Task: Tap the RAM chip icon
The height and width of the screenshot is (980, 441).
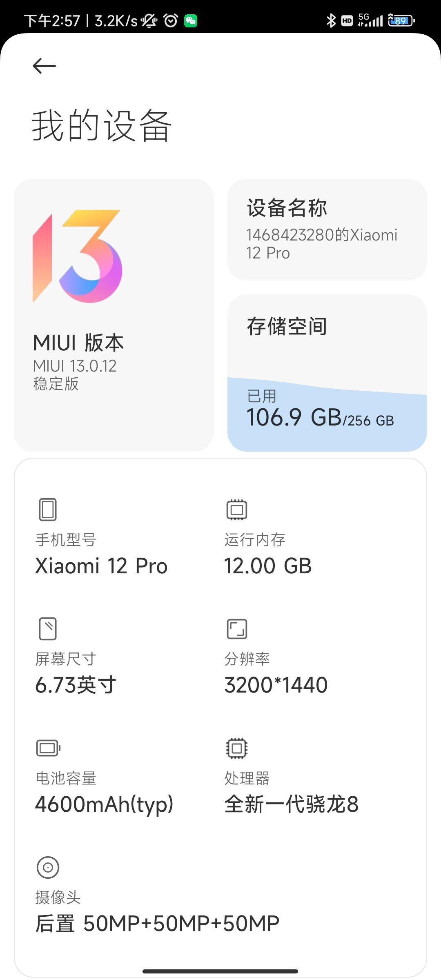Action: (237, 509)
